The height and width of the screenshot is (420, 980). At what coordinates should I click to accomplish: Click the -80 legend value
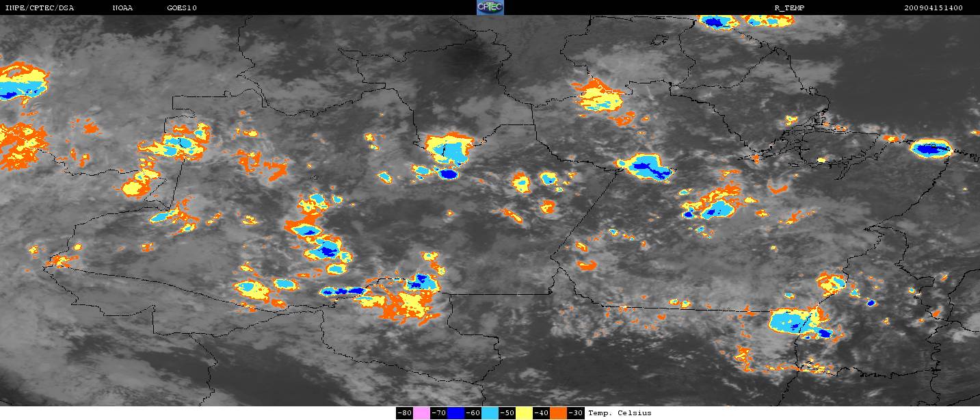coord(405,413)
